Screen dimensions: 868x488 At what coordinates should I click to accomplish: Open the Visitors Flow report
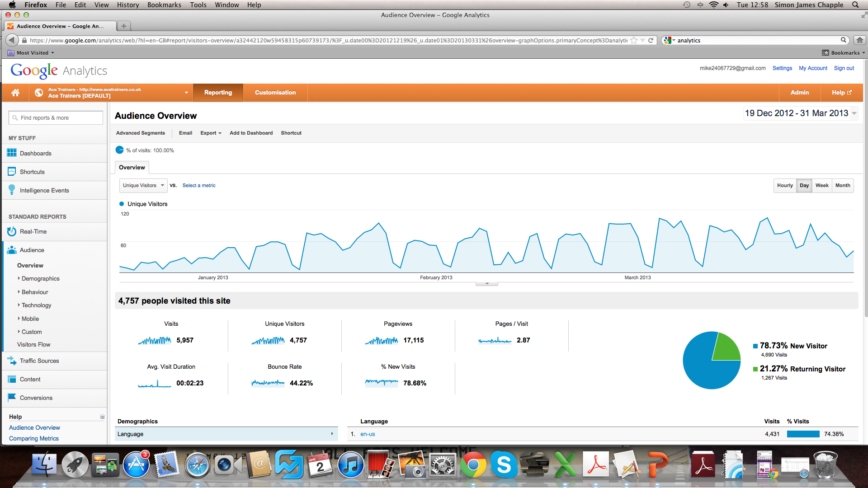[x=33, y=344]
